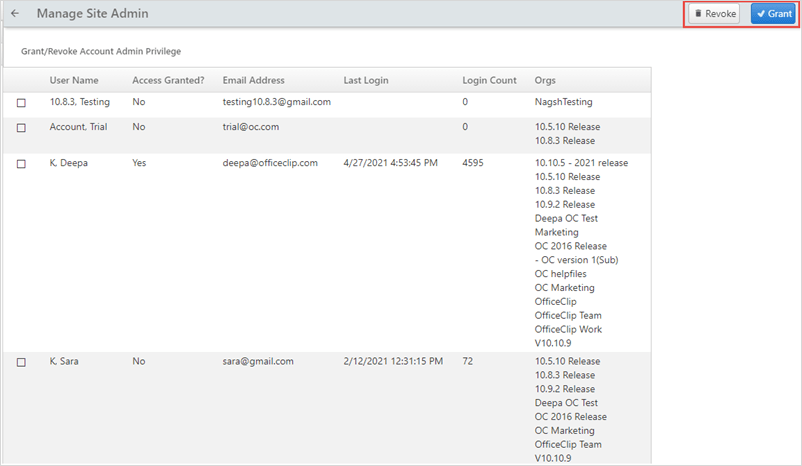The image size is (802, 466).
Task: Click the Last Login column header
Action: point(366,80)
